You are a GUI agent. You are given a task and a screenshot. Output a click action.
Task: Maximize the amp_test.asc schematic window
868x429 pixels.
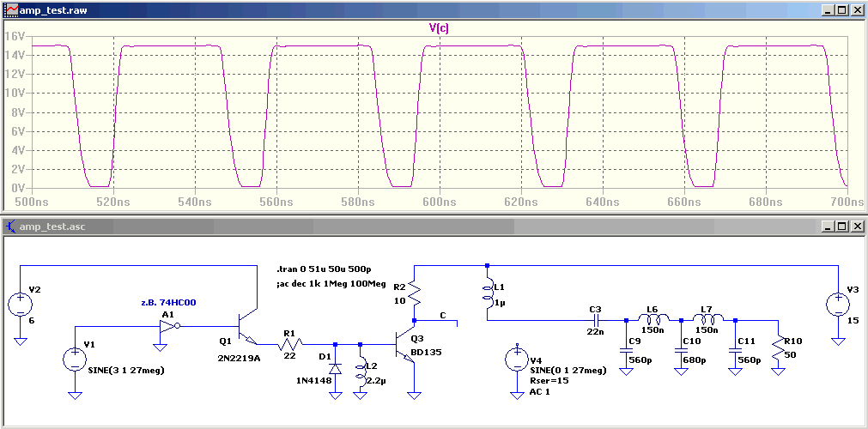842,226
